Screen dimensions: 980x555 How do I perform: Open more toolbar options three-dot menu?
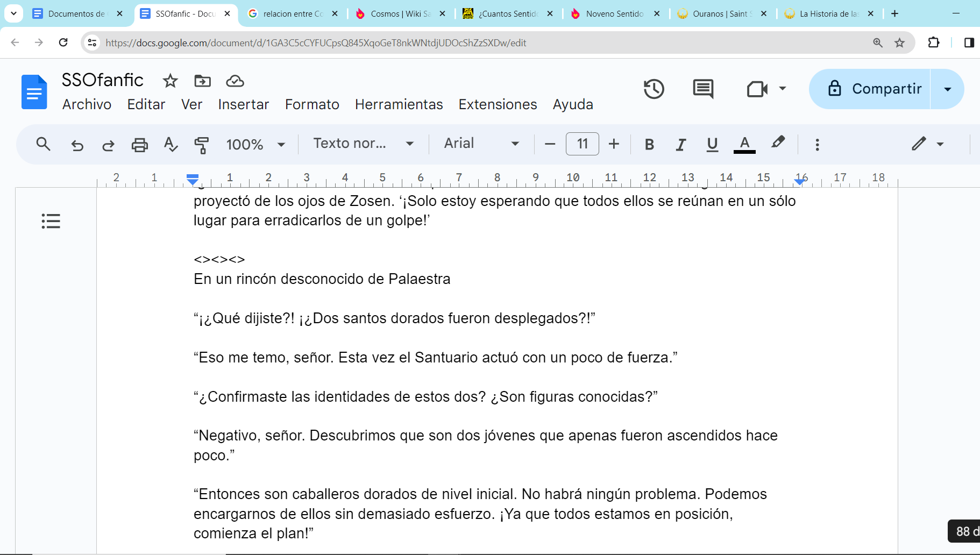(x=817, y=145)
